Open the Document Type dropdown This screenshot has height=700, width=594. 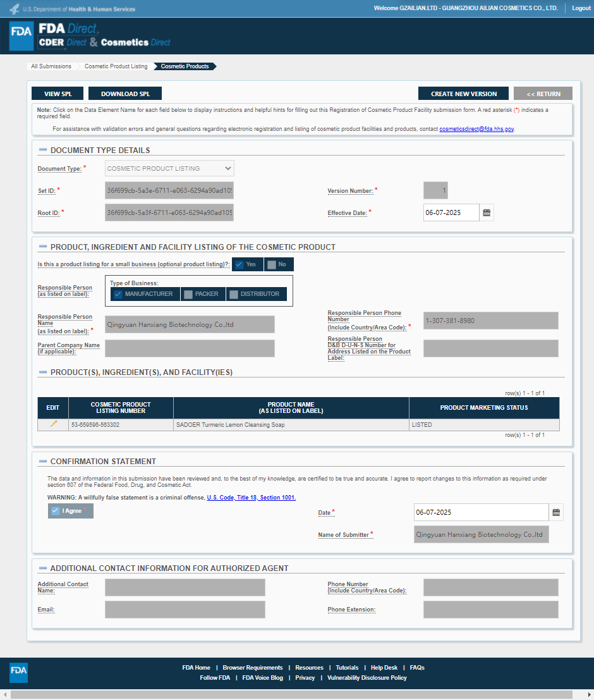169,169
